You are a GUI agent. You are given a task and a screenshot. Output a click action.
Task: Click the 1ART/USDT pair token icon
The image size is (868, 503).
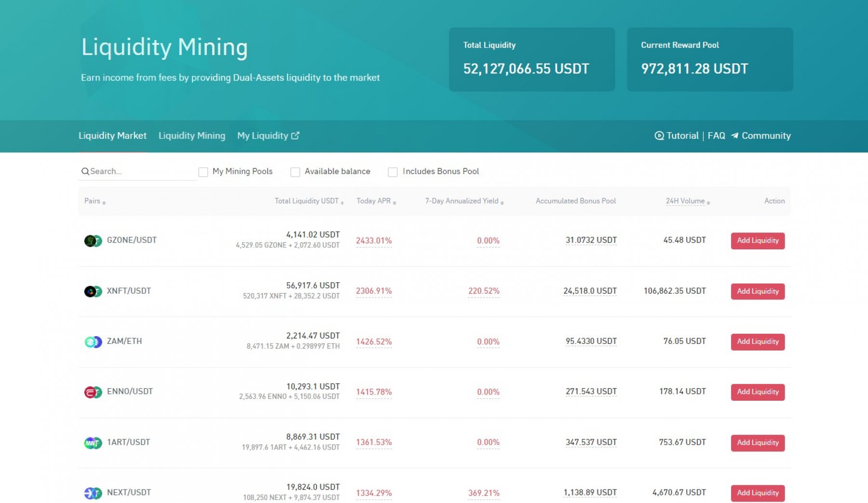coord(93,443)
